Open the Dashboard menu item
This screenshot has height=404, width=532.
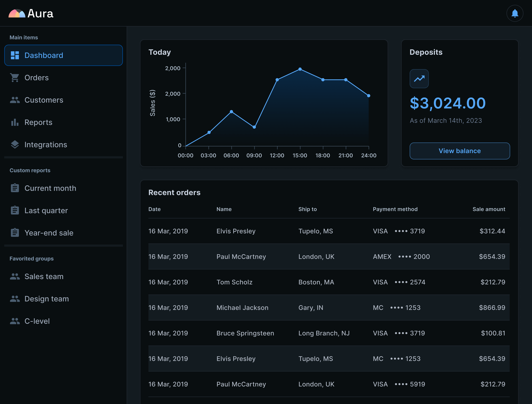[x=64, y=55]
